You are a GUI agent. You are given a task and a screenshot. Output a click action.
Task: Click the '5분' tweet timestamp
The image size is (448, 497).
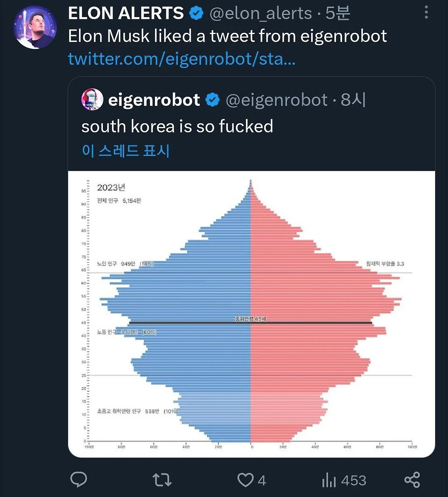pyautogui.click(x=338, y=13)
